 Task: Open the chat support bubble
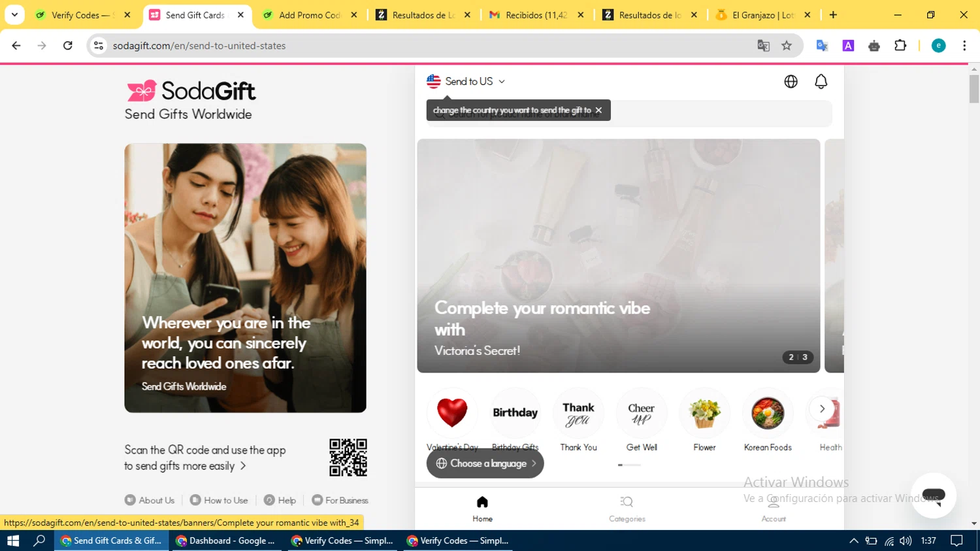(934, 495)
